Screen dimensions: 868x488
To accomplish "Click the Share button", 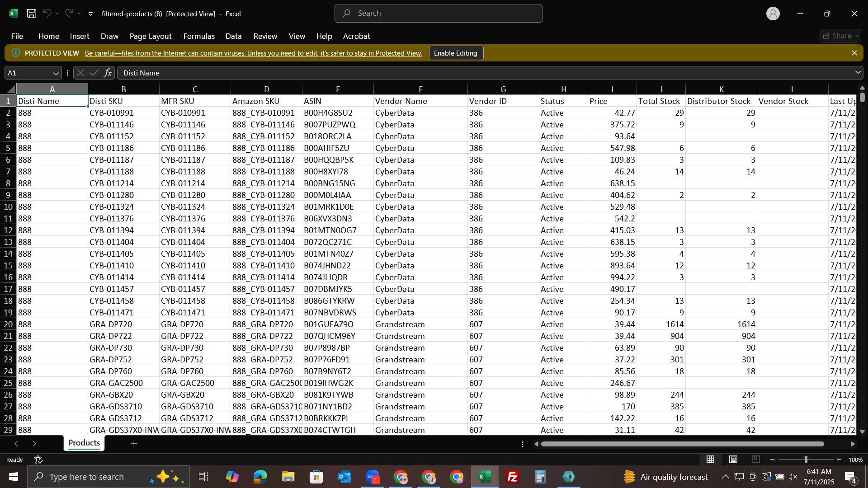I will pyautogui.click(x=840, y=36).
